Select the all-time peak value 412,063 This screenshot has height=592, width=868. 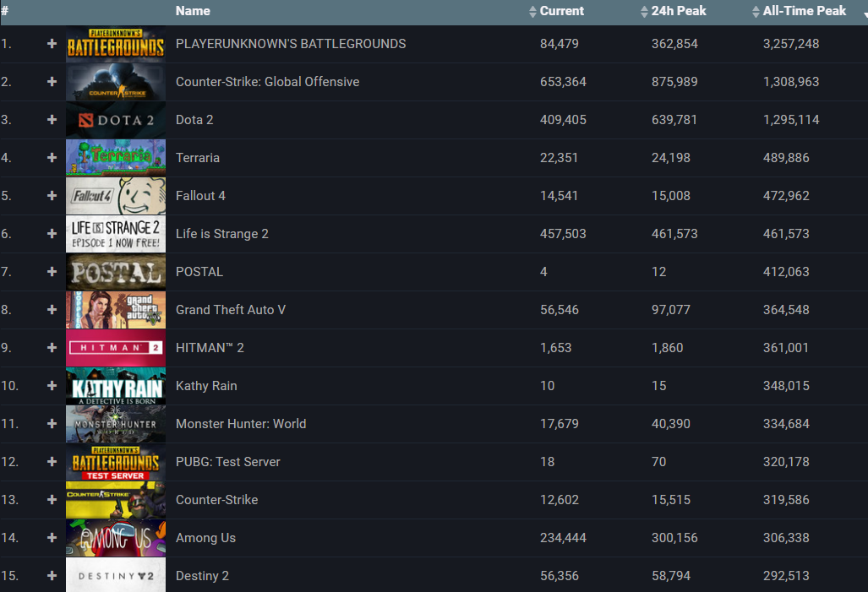[786, 272]
